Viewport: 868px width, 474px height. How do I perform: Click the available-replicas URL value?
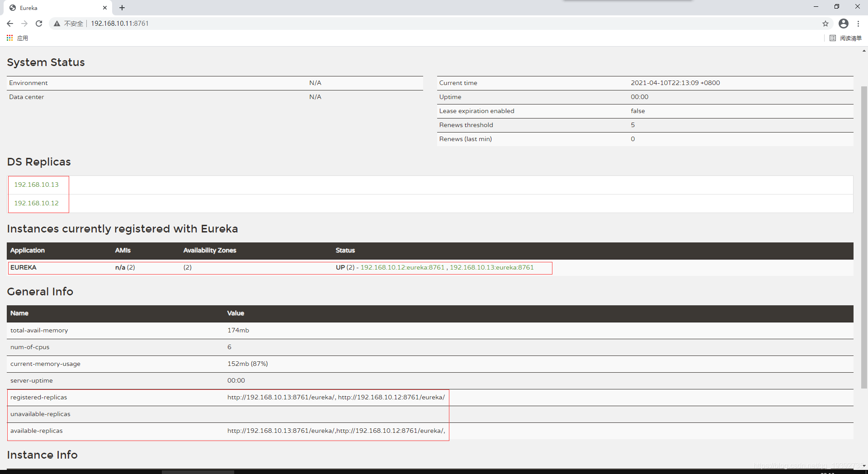pyautogui.click(x=336, y=431)
